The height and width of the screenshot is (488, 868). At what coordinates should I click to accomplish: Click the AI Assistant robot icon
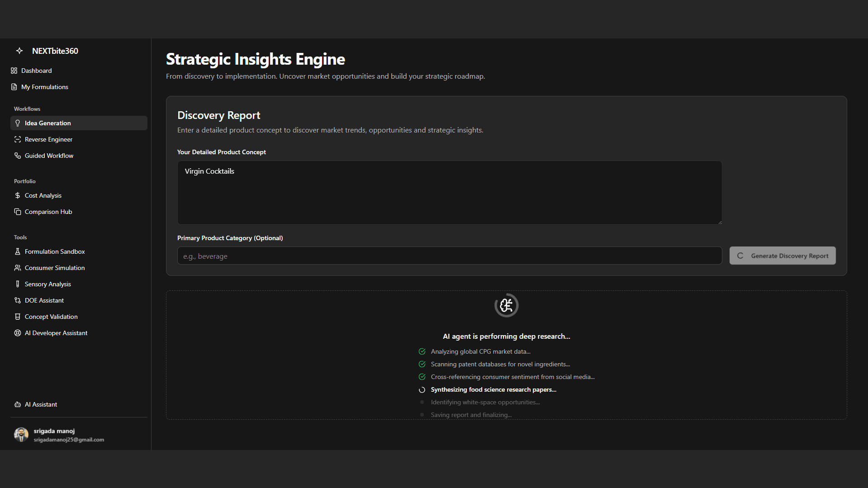[x=18, y=404]
